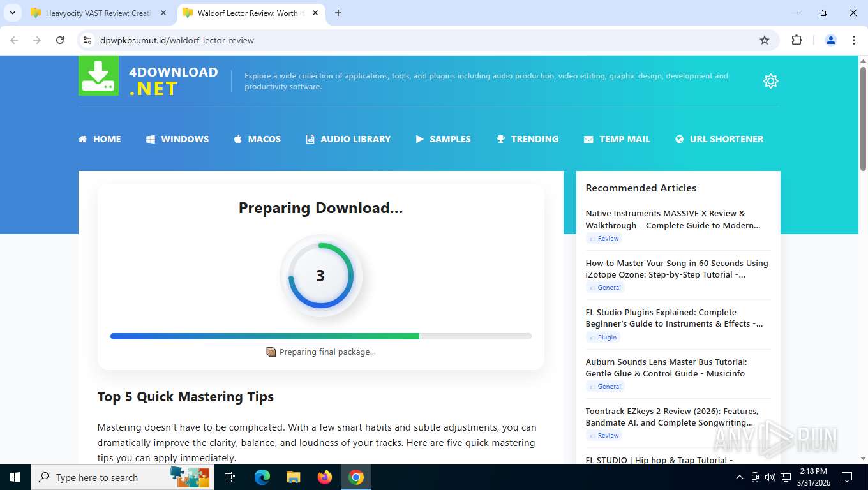Viewport: 868px width, 490px height.
Task: Open the SAMPLES menu item
Action: tap(444, 139)
